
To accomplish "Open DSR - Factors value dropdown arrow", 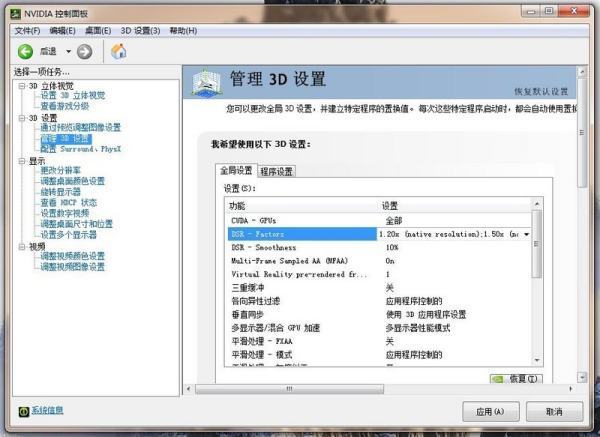I will click(x=527, y=234).
